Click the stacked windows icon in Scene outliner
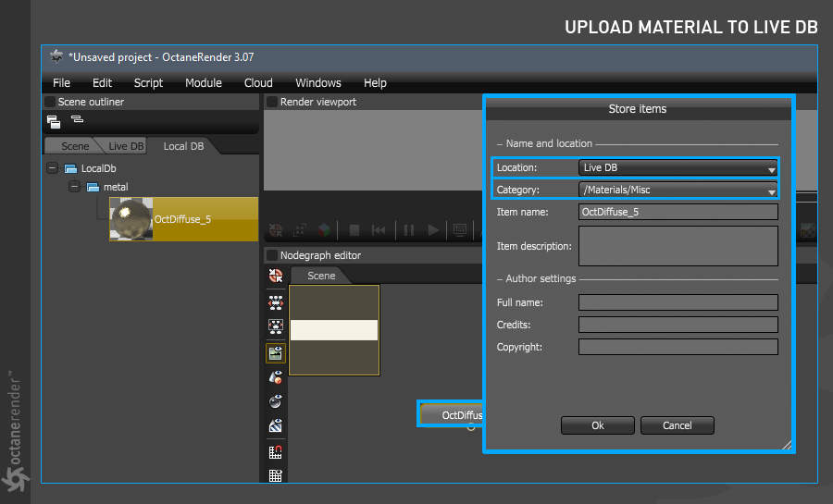Viewport: 833px width, 504px height. [x=54, y=121]
